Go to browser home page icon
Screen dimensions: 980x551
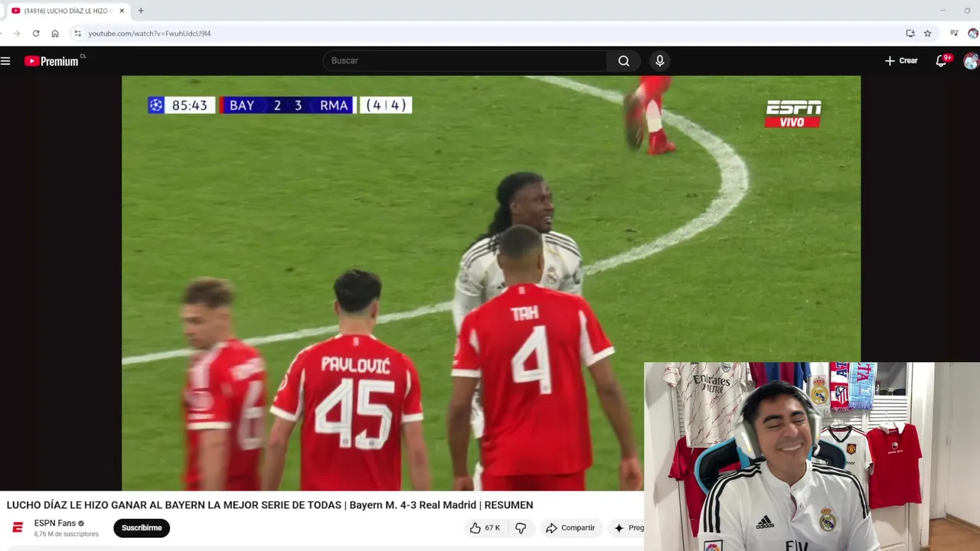coord(55,33)
